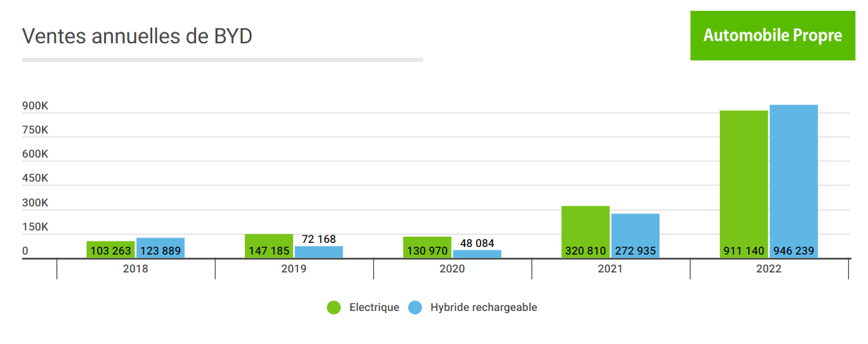
Task: Select the 2018 green bar showing 103 263
Action: pyautogui.click(x=111, y=250)
